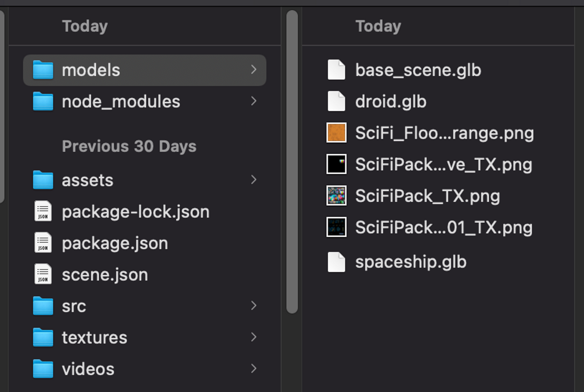
Task: Expand the node_modules folder chevron
Action: [x=253, y=101]
